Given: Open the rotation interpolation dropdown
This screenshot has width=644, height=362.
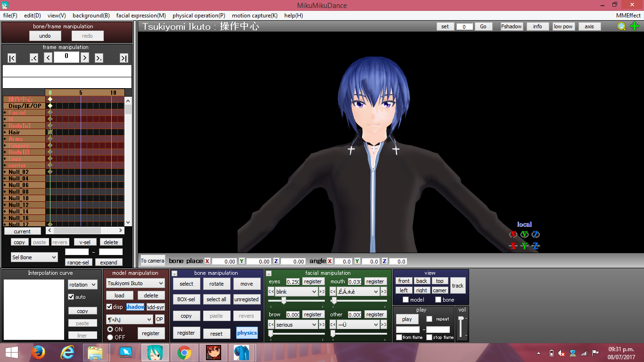Looking at the screenshot, I should click(83, 285).
